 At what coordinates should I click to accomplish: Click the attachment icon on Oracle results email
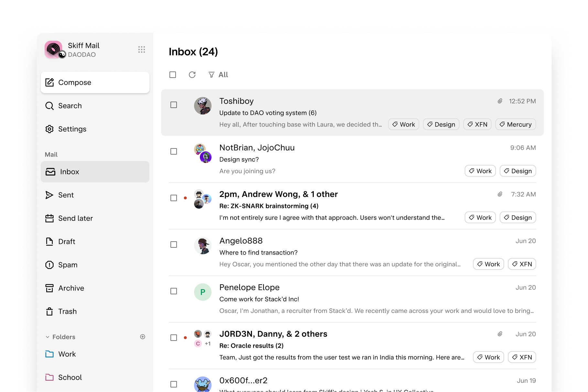(x=500, y=334)
